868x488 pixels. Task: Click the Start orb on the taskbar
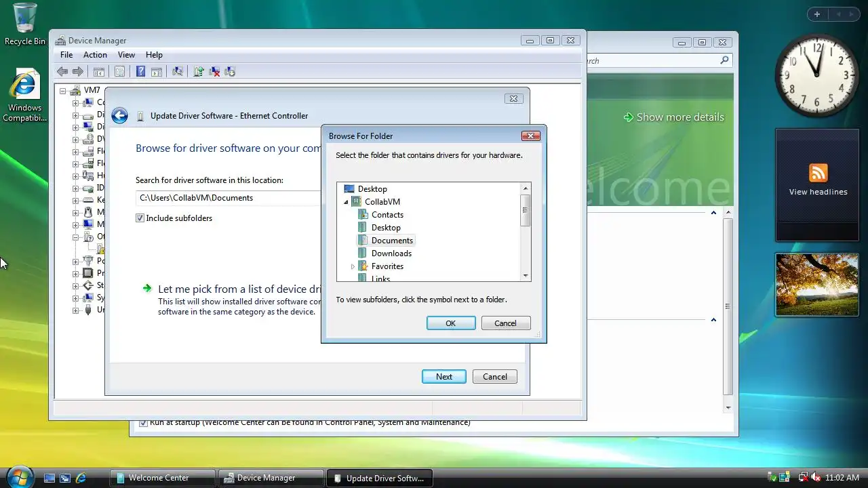(19, 476)
